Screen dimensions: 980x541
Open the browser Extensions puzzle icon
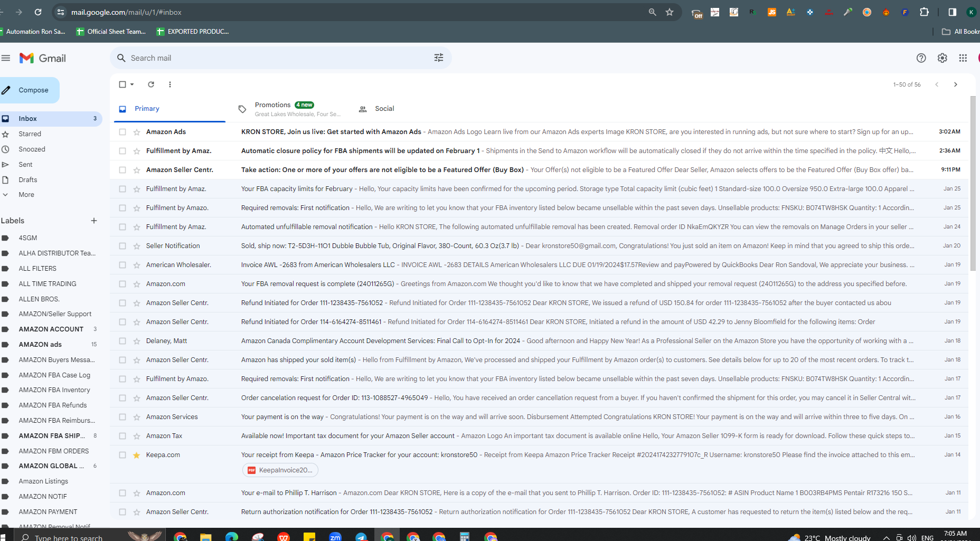click(x=925, y=12)
